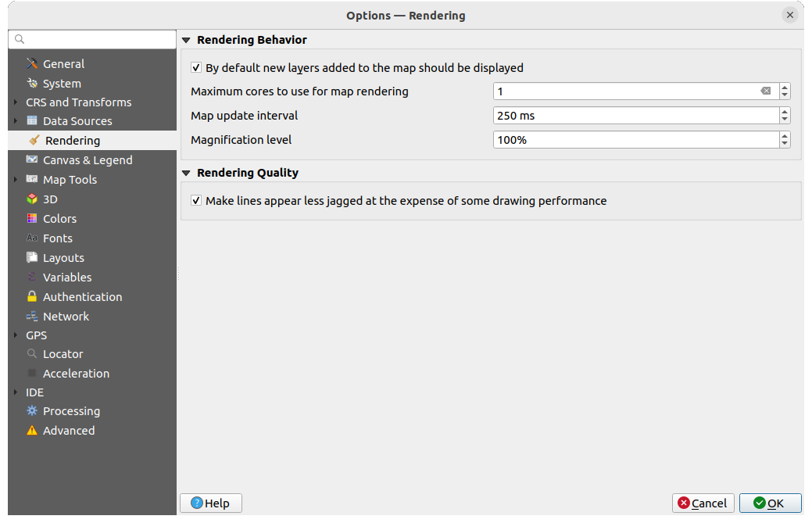
Task: Increase Magnification level with the up arrow
Action: coord(784,136)
